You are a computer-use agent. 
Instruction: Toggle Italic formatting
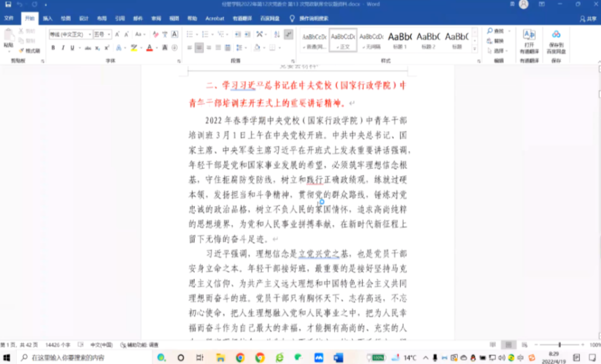(63, 48)
